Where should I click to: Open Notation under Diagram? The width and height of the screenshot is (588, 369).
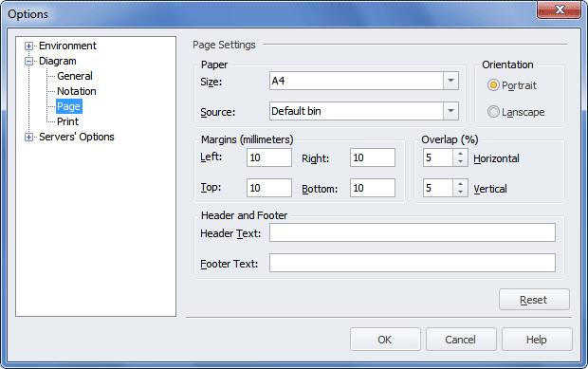(x=77, y=91)
